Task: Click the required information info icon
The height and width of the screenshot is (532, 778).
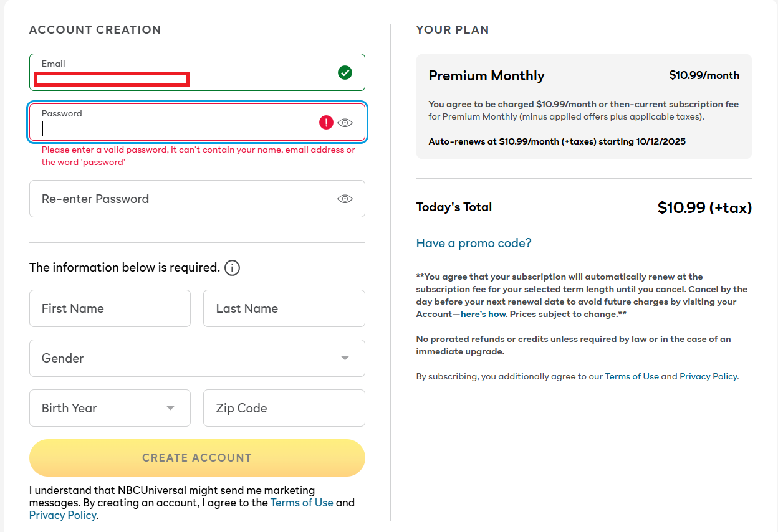Action: (232, 268)
